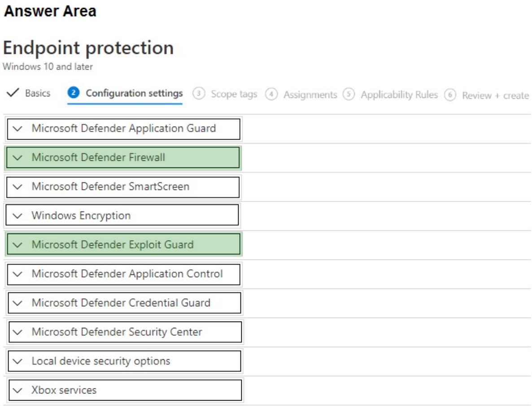Click the Endpoint protection heading

(88, 48)
